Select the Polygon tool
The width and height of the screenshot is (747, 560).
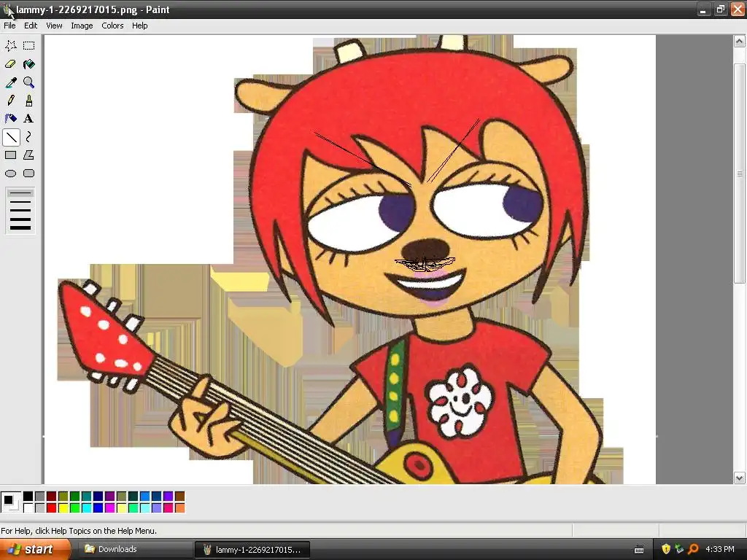coord(28,155)
